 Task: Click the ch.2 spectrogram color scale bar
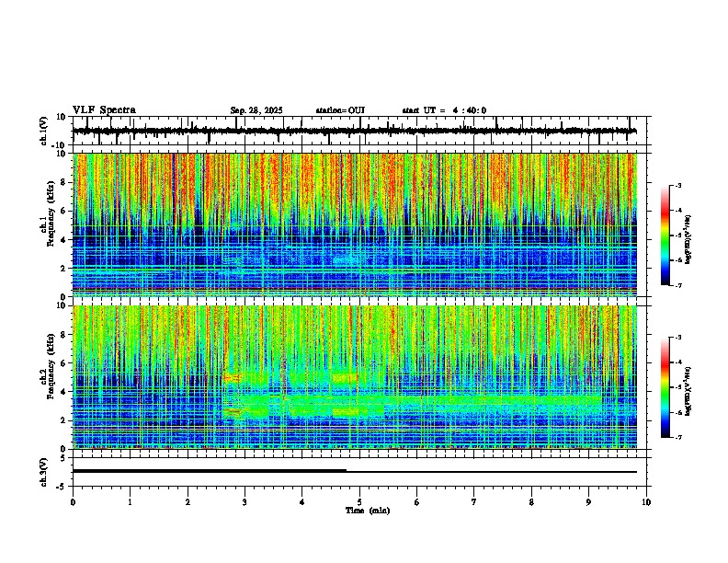point(665,387)
